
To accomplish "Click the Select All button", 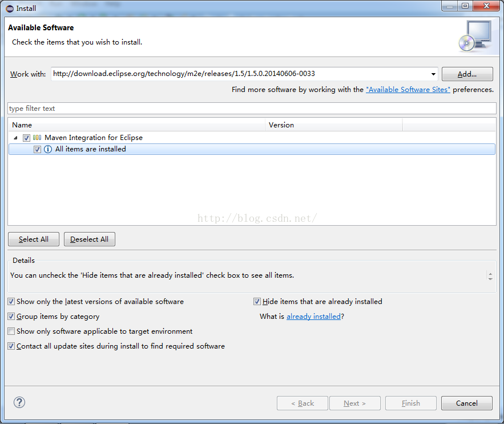I will click(34, 239).
